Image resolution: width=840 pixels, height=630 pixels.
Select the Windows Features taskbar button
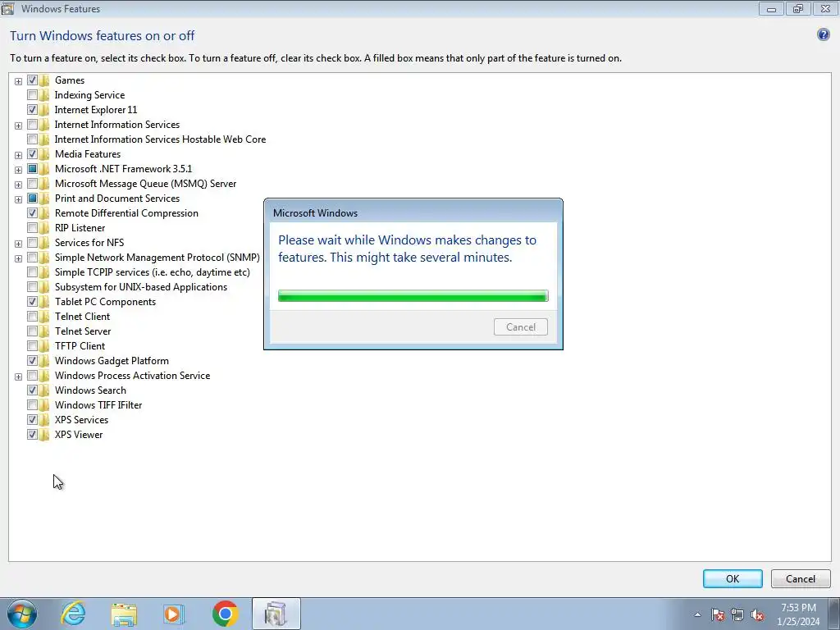(x=276, y=614)
